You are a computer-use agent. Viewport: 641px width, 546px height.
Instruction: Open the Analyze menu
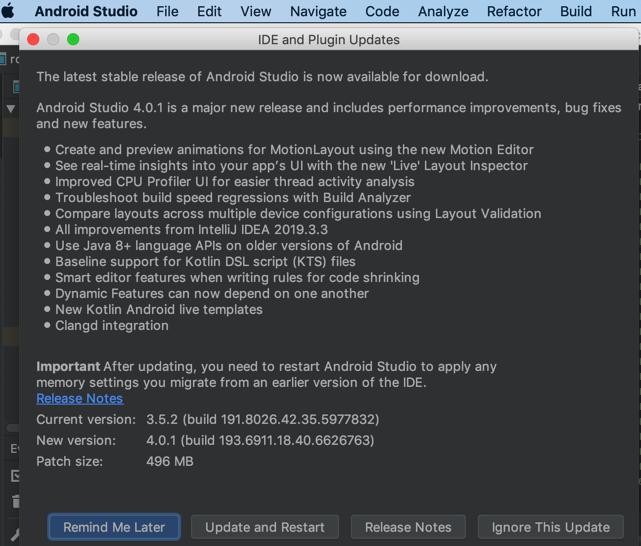(x=443, y=11)
